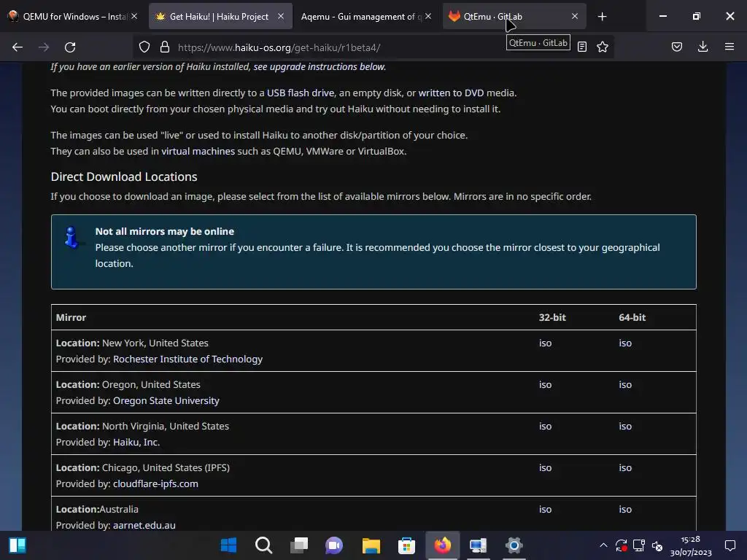Reload the current page
Viewport: 747px width, 560px height.
pos(70,47)
